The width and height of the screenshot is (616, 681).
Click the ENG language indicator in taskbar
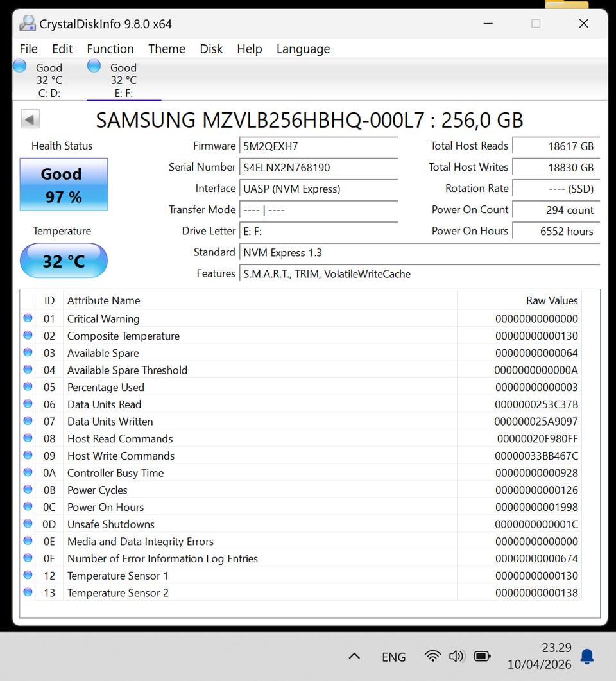394,657
